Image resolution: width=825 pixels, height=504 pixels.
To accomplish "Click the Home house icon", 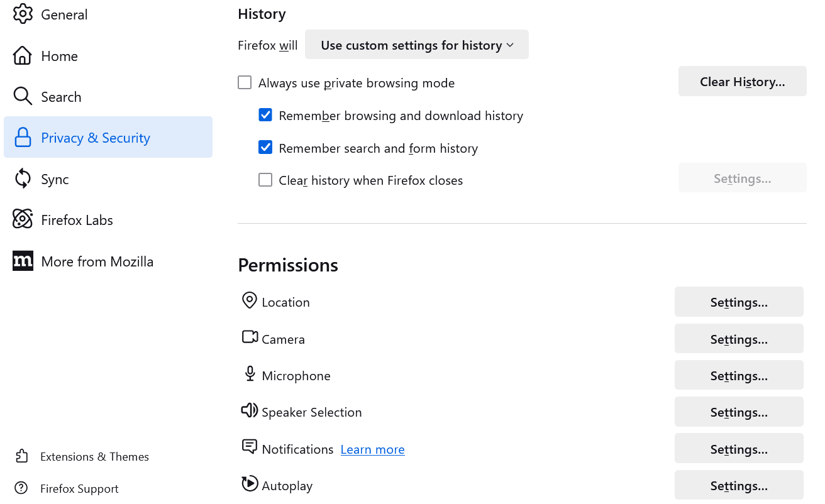I will point(23,55).
